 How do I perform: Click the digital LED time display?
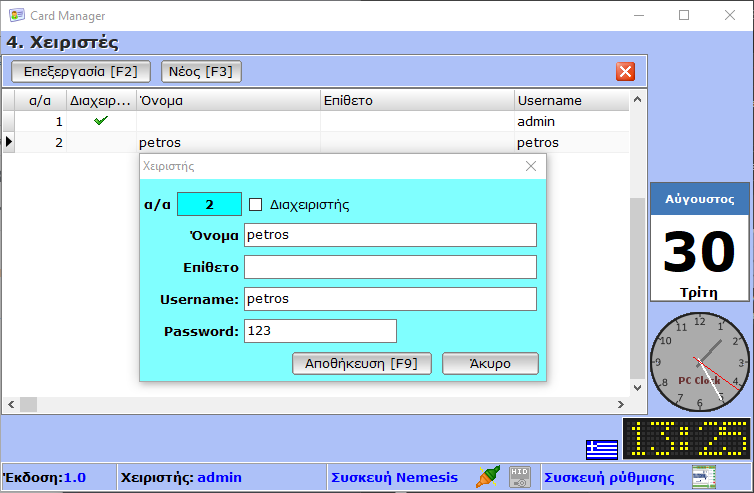point(686,439)
